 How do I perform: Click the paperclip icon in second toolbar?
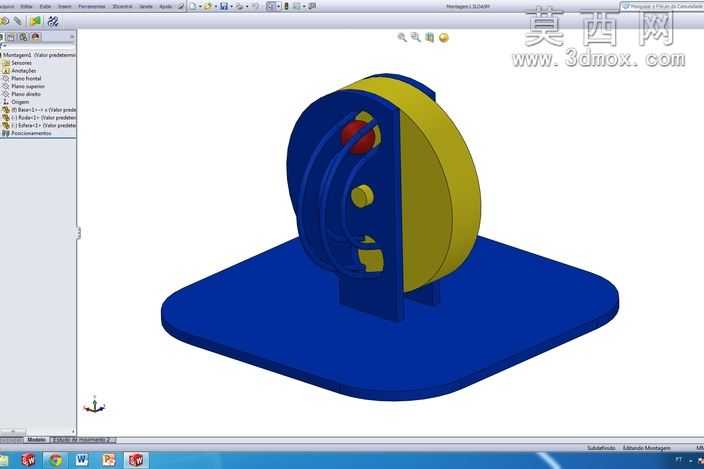click(18, 21)
